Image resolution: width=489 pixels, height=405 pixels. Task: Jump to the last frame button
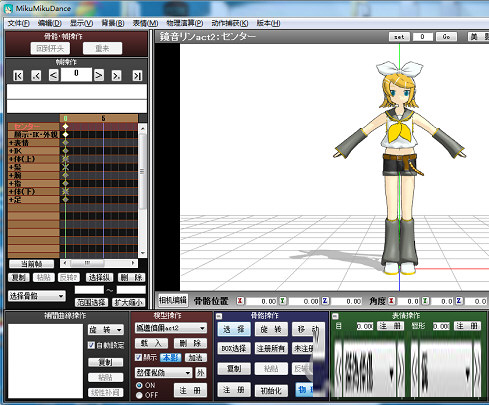coord(137,76)
